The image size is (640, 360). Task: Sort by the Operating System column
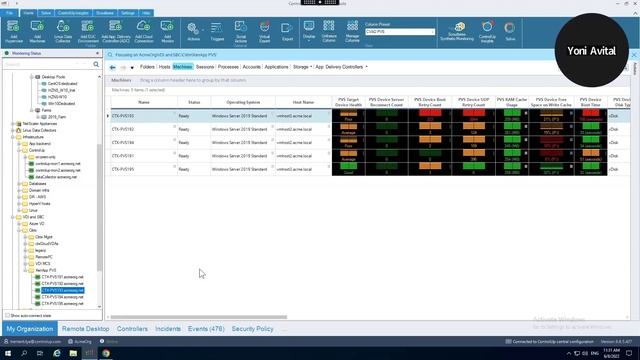243,102
